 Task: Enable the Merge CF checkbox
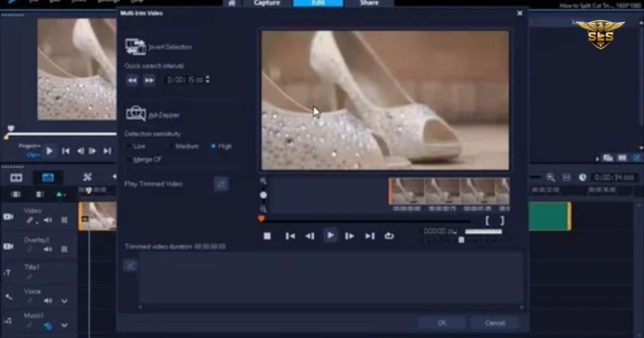(130, 160)
